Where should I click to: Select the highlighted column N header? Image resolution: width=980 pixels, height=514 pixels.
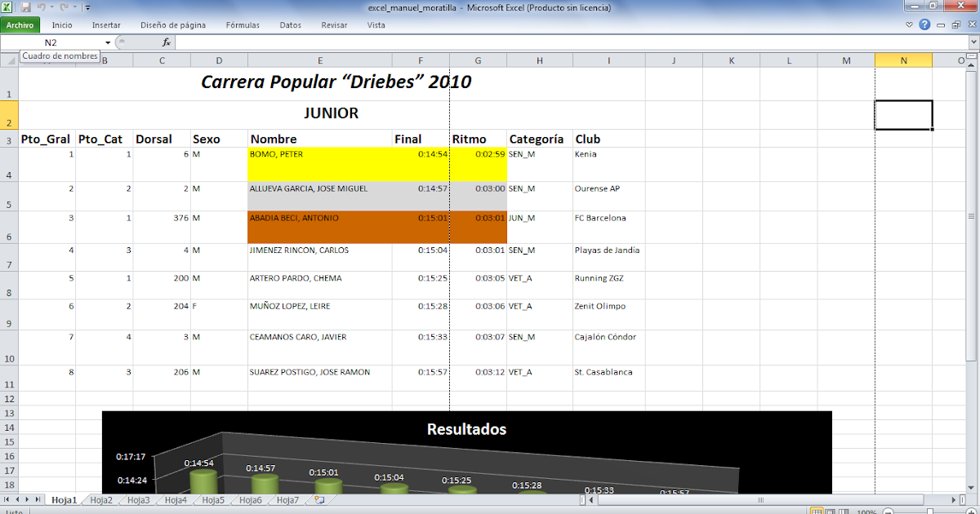pos(903,60)
